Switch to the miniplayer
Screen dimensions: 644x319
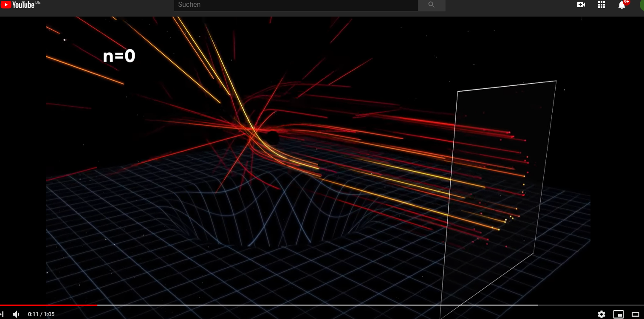(x=619, y=314)
